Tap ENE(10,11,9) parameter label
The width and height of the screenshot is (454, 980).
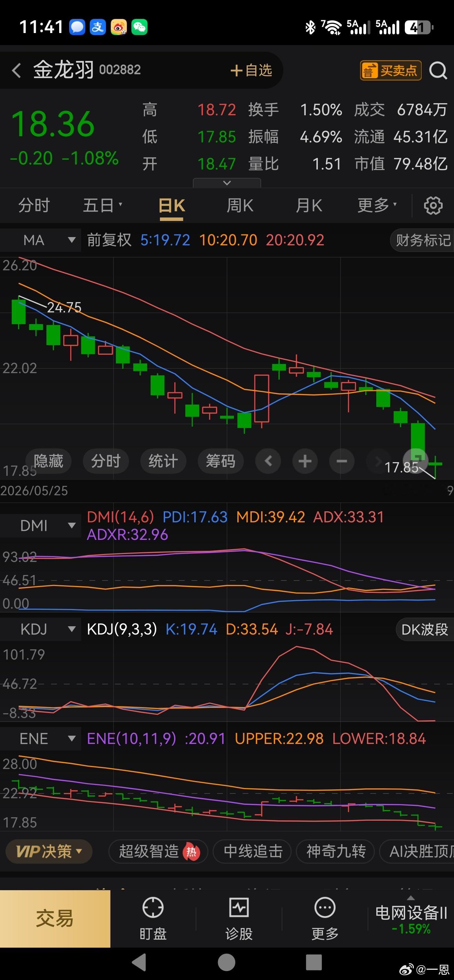pos(132,738)
